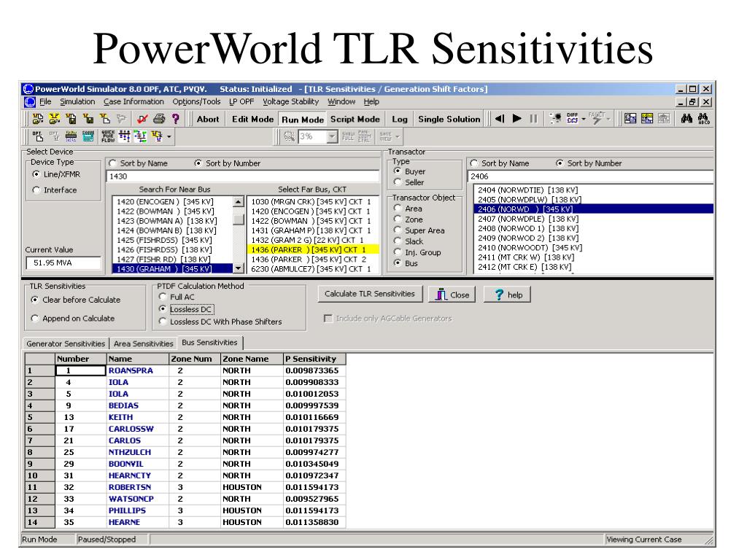Click the near-bus list scrollbar thumb
The height and width of the screenshot is (560, 747).
(x=239, y=219)
